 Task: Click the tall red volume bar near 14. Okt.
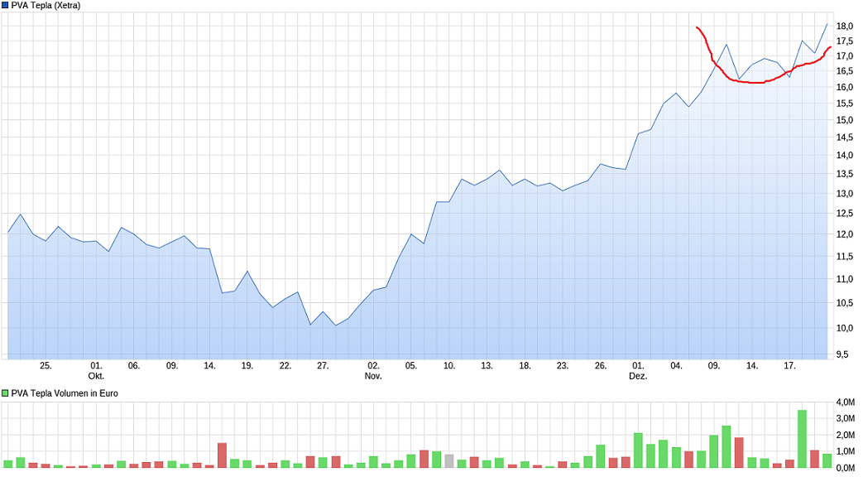pos(222,455)
